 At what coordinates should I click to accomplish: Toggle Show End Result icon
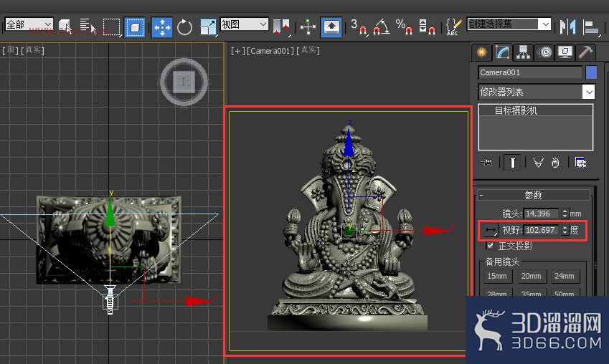click(x=512, y=163)
